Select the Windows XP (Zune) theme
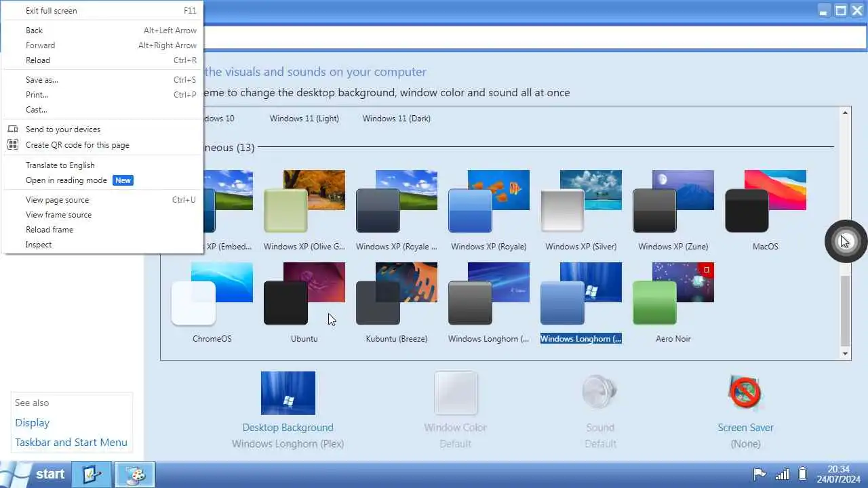Image resolution: width=868 pixels, height=488 pixels. coord(673,210)
